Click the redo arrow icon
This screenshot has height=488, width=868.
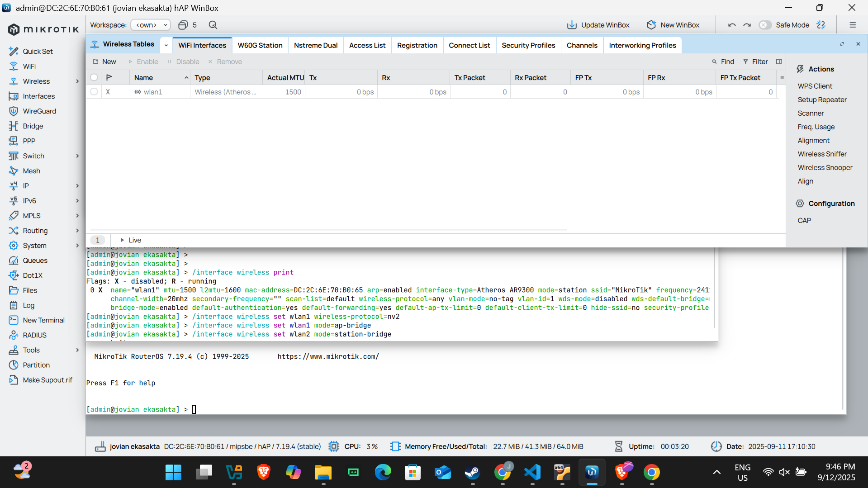pos(747,25)
